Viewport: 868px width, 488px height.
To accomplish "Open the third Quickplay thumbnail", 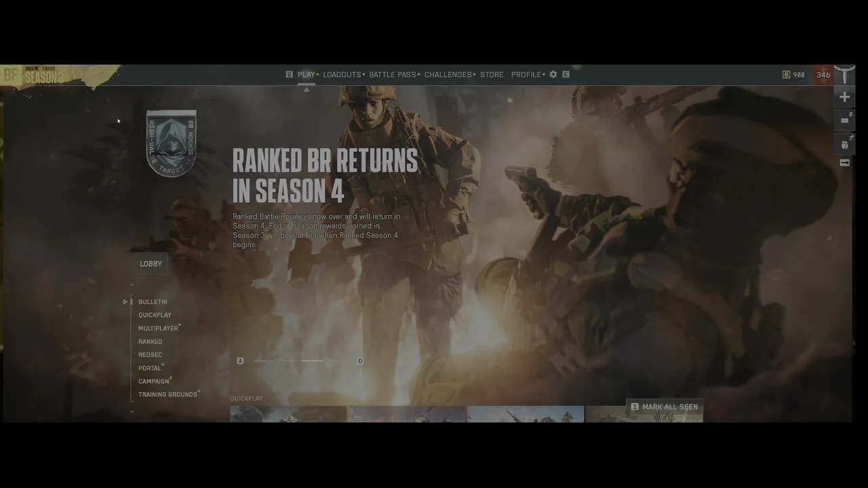I will (x=526, y=413).
